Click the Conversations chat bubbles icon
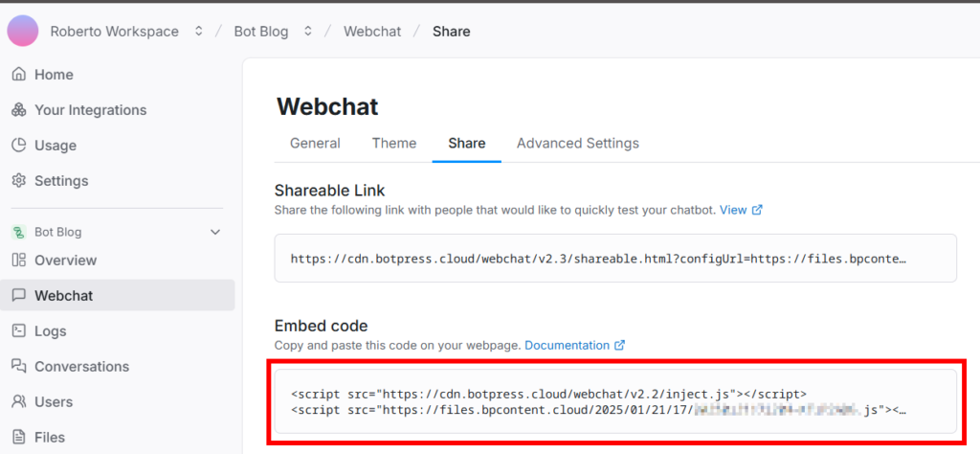 click(19, 367)
